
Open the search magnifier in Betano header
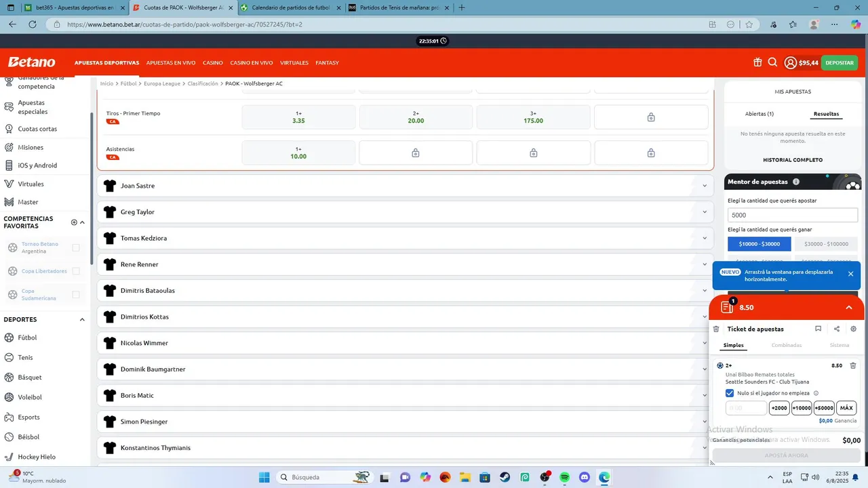pos(772,62)
